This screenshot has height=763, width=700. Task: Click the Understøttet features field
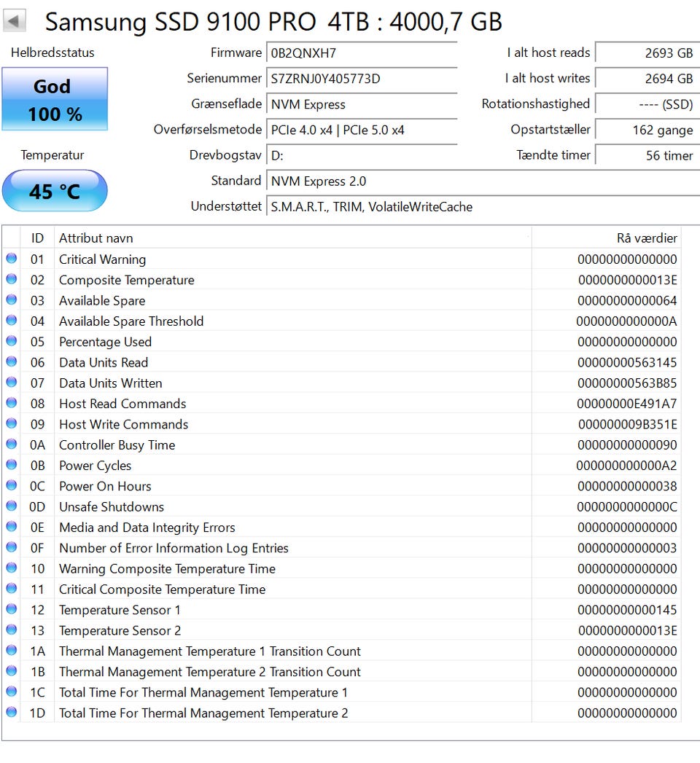[483, 207]
